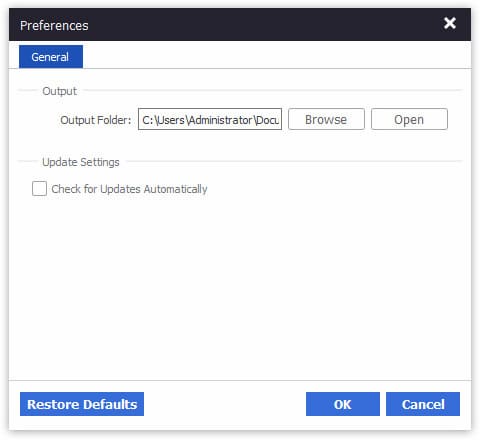
Task: Click inside the Output Folder path field
Action: pos(210,119)
